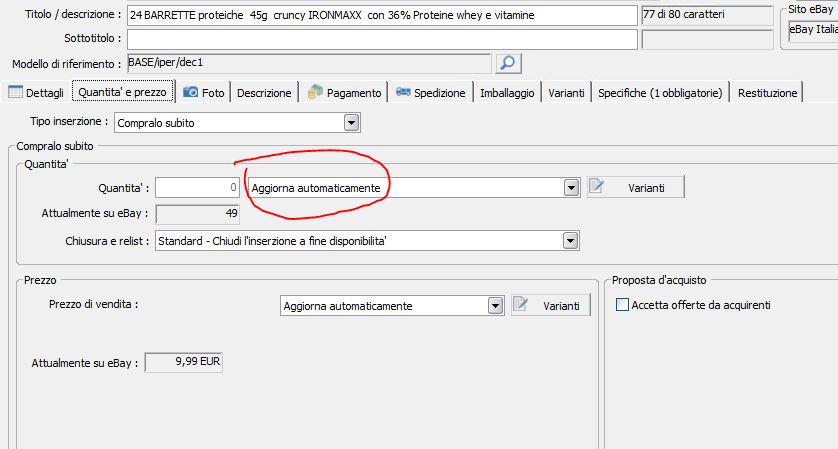The image size is (838, 449).
Task: Expand the Tipo inserzione dropdown
Action: [x=351, y=123]
